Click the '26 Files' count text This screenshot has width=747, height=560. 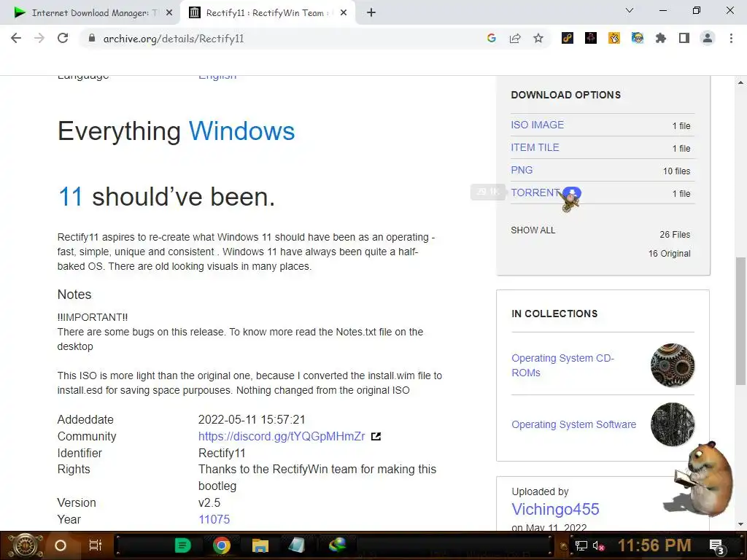coord(675,234)
